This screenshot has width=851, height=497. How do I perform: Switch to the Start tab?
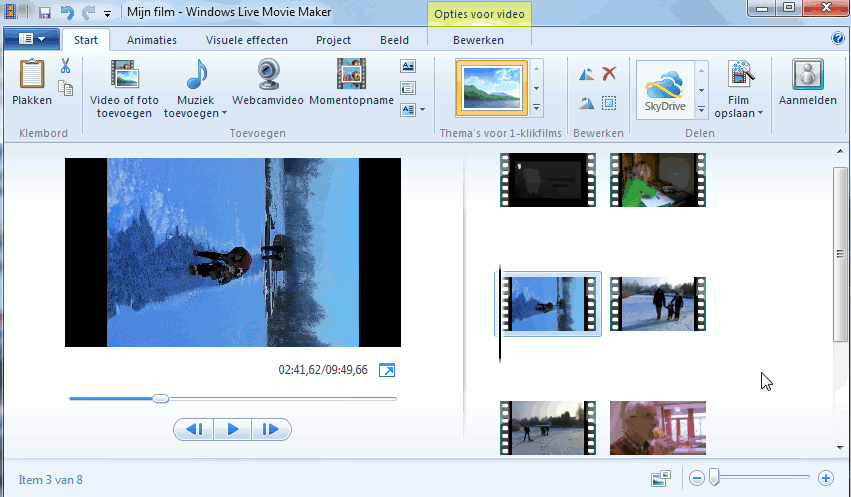tap(86, 40)
